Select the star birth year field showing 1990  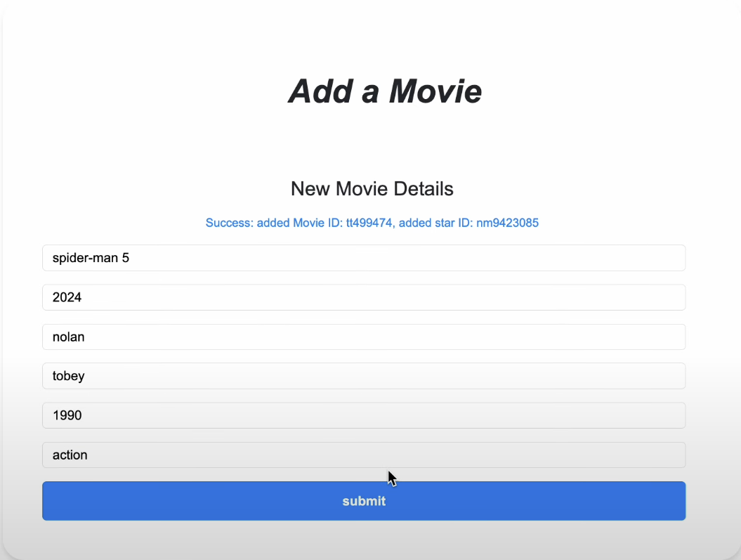(x=364, y=415)
